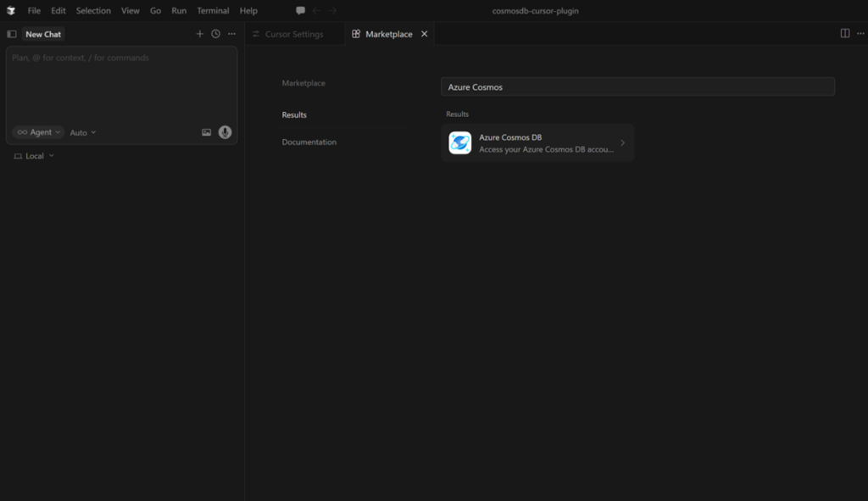
Task: Click the Cursor logo in the menu bar
Action: coord(9,10)
